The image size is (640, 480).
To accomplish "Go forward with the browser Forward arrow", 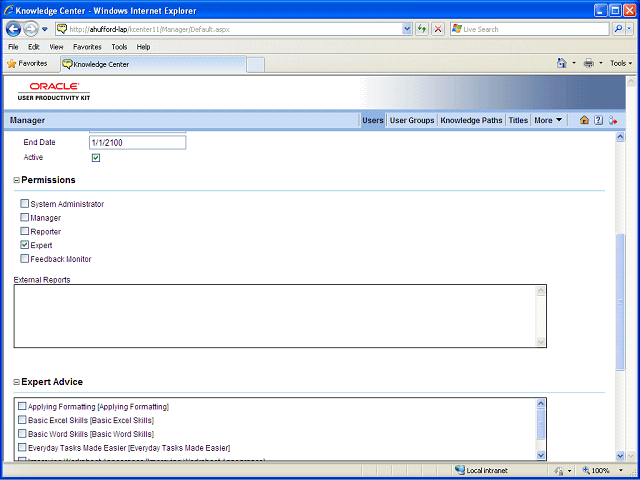I will 31,29.
